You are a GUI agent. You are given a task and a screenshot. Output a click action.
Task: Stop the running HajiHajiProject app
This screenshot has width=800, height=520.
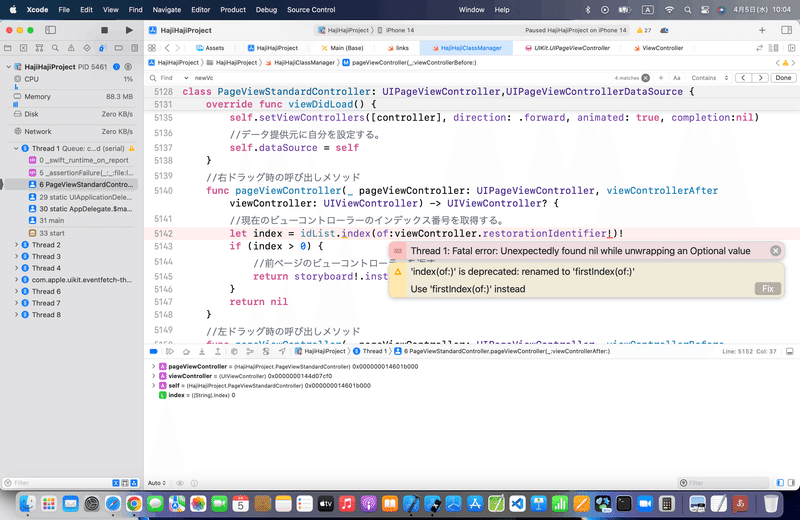point(104,30)
